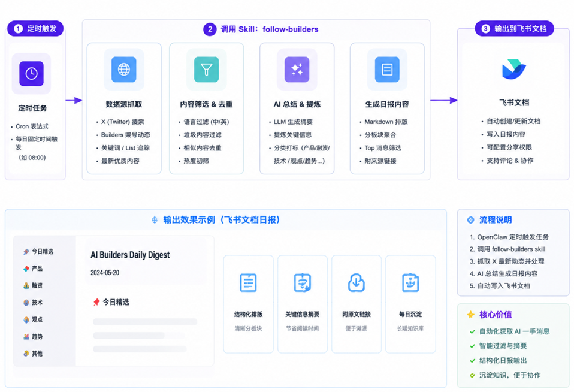Click the 长期知识库 caption
Viewport: 574px width, 392px height.
click(x=410, y=328)
